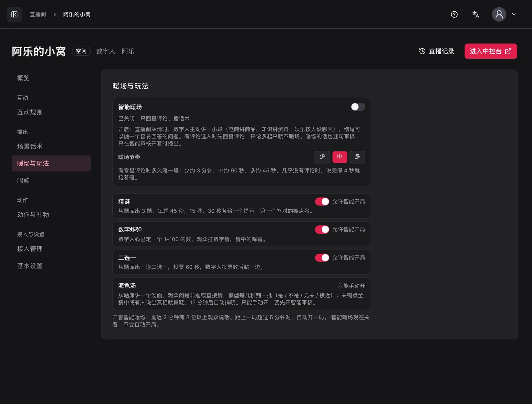Screen dimensions: 532x404
Task: Click the 暖场节奏 label
Action: click(129, 157)
